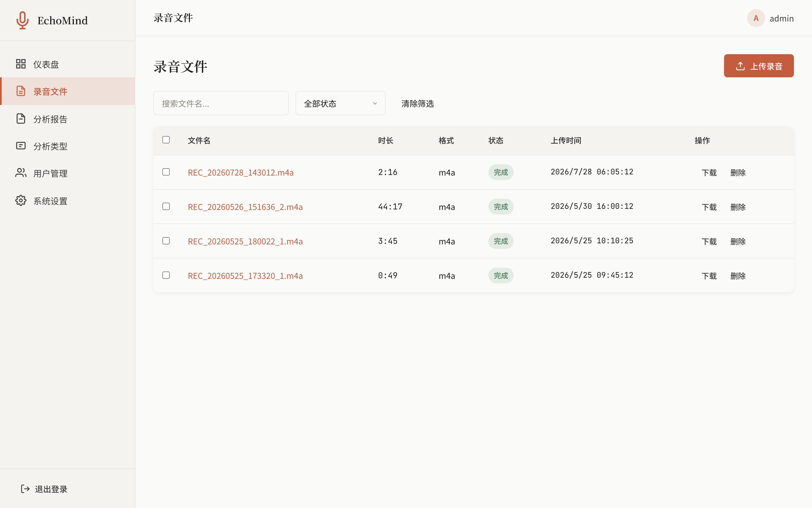Click the 完成 badge in the 3:45 row
The height and width of the screenshot is (508, 812).
pos(501,241)
